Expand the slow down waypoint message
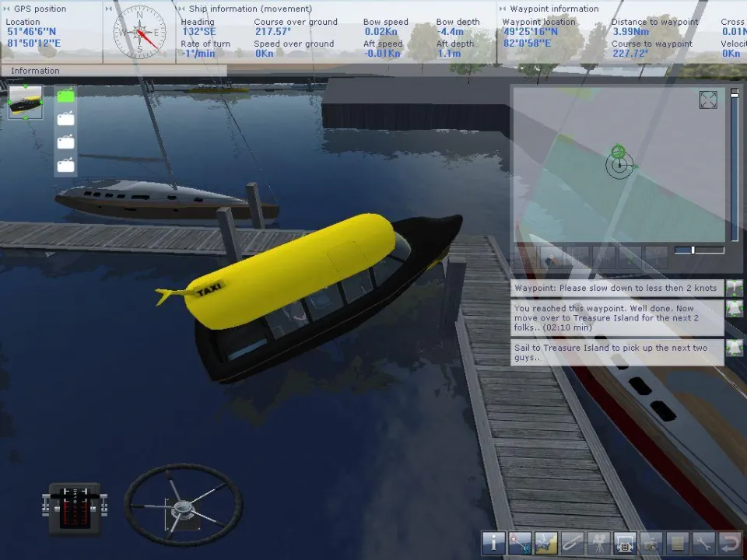Viewport: 747px width, 560px height. point(734,289)
